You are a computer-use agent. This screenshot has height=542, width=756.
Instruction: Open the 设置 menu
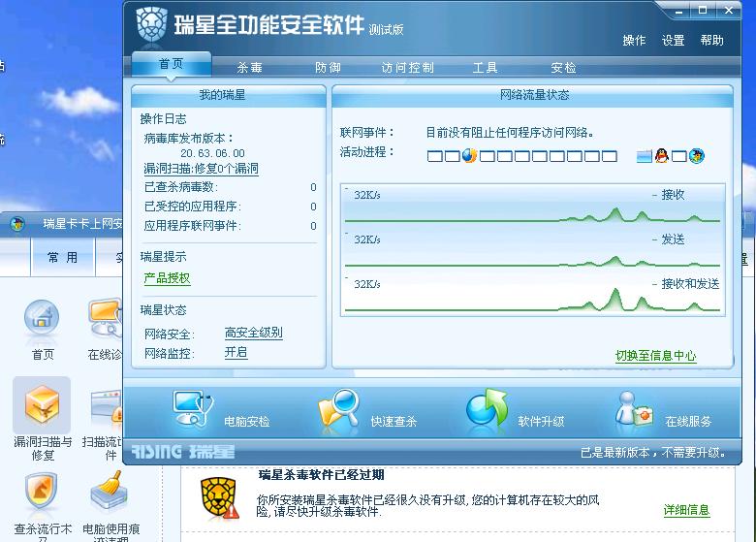point(673,41)
